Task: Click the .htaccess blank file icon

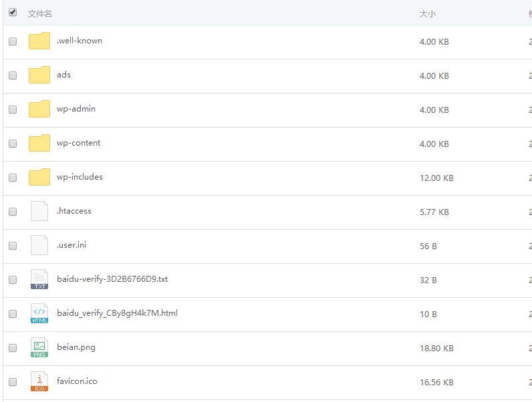Action: click(x=39, y=212)
